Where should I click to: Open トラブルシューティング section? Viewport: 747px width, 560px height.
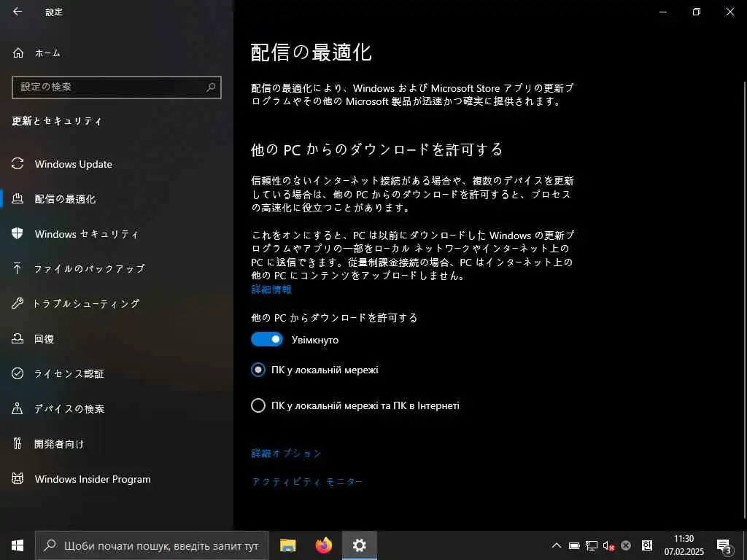117,303
